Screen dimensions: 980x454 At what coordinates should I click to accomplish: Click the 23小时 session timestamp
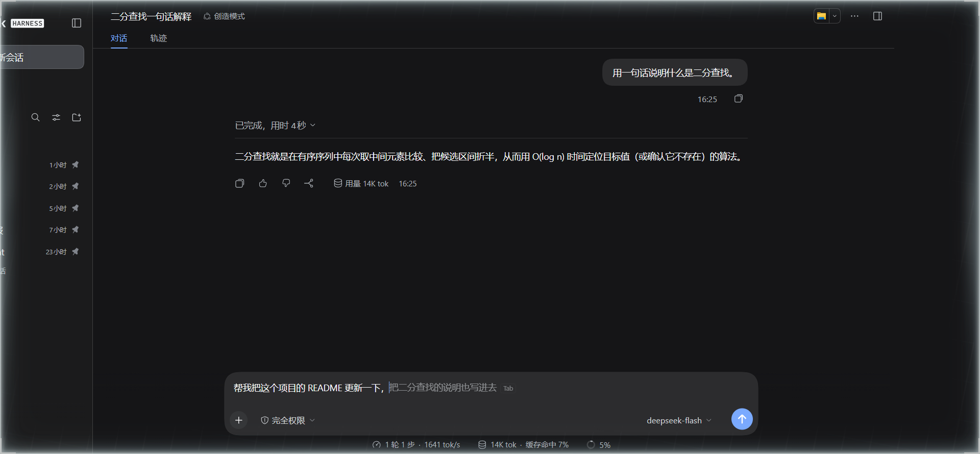[x=56, y=252]
